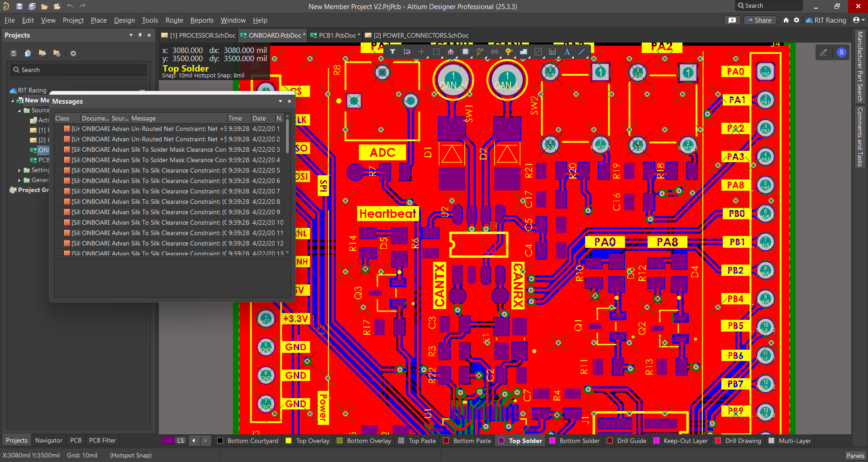Click the add comment speech bubble icon
The width and height of the screenshot is (868, 462).
click(732, 20)
